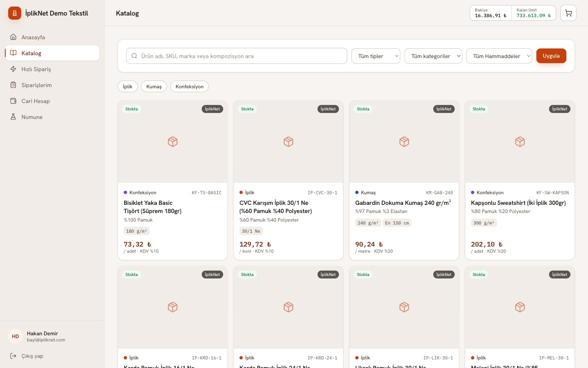Click package icon on IP-KRD-16-1 card

(173, 307)
